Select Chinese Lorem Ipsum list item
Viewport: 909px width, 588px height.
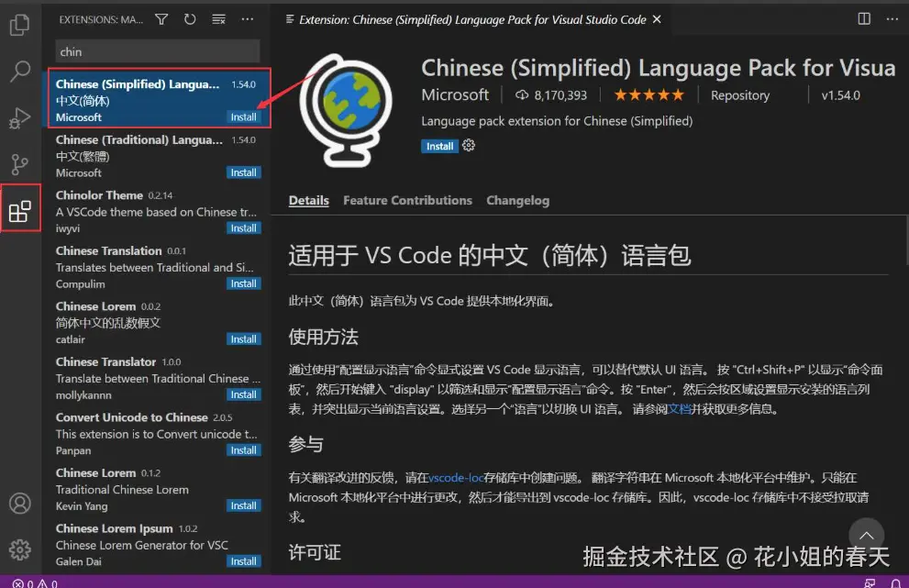(x=159, y=543)
